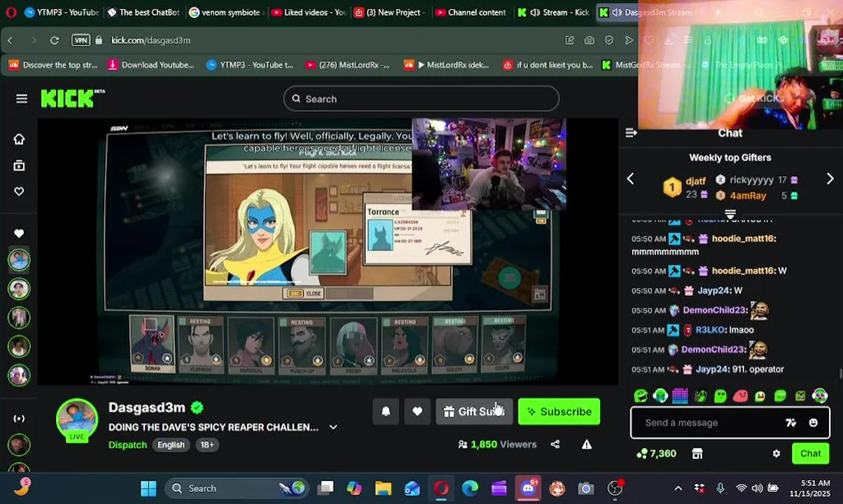This screenshot has height=504, width=843.
Task: Open the Windows Start menu
Action: coord(148,489)
